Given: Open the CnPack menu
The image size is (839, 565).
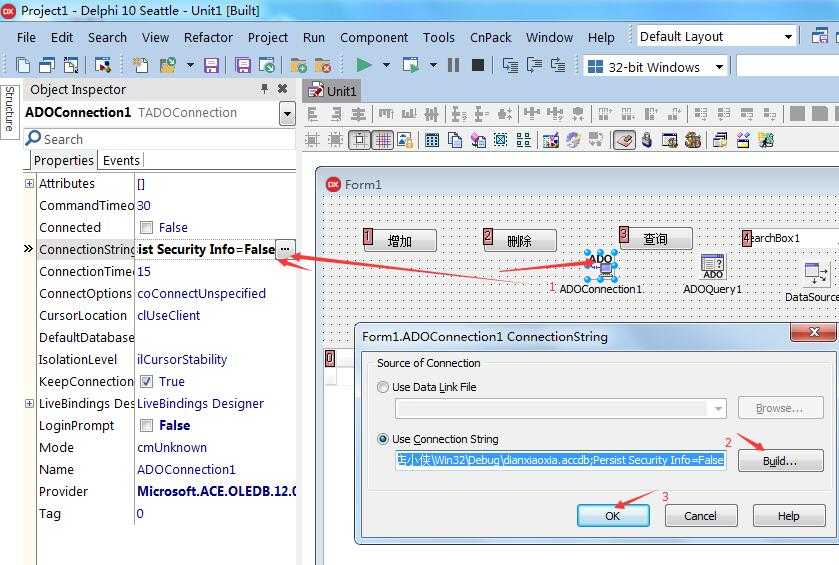Looking at the screenshot, I should point(490,37).
